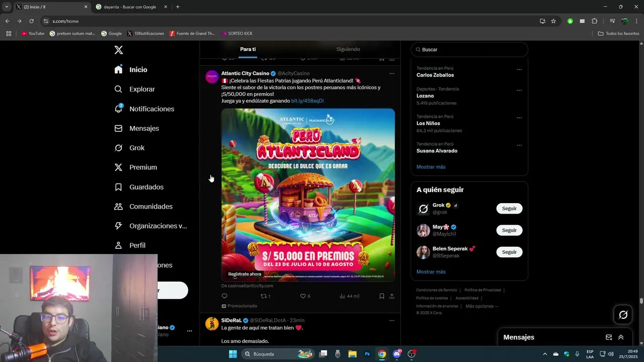Image resolution: width=644 pixels, height=362 pixels.
Task: Expand the Mensajes drawer
Action: [x=621, y=337]
